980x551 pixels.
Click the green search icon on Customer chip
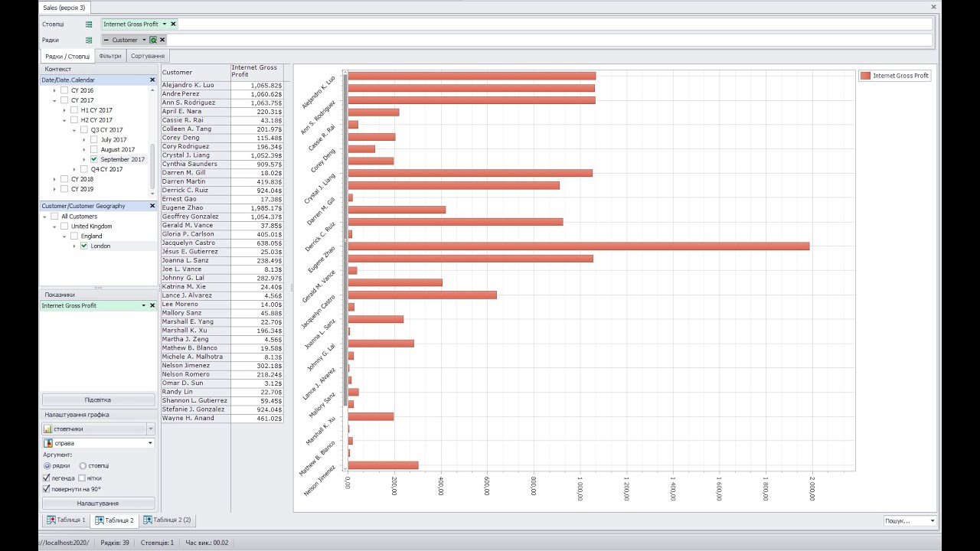[153, 40]
